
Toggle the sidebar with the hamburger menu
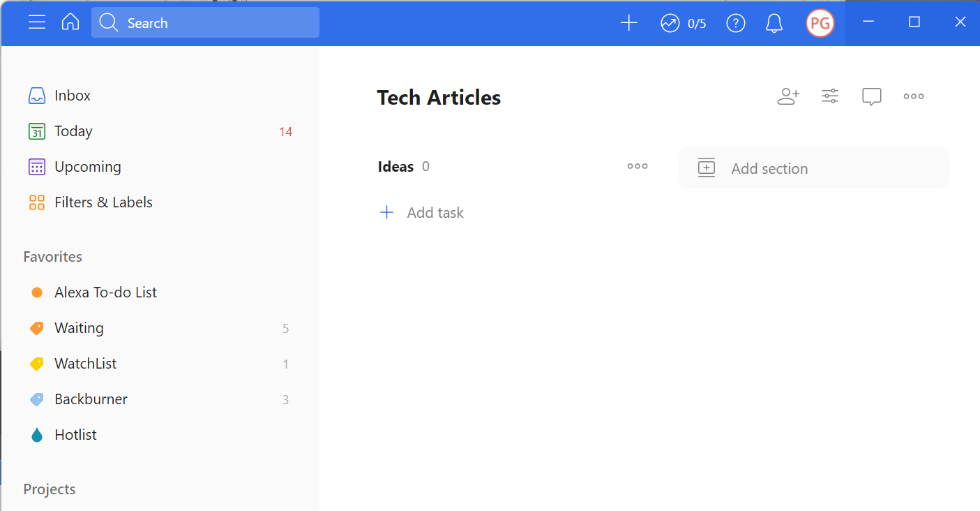click(36, 22)
